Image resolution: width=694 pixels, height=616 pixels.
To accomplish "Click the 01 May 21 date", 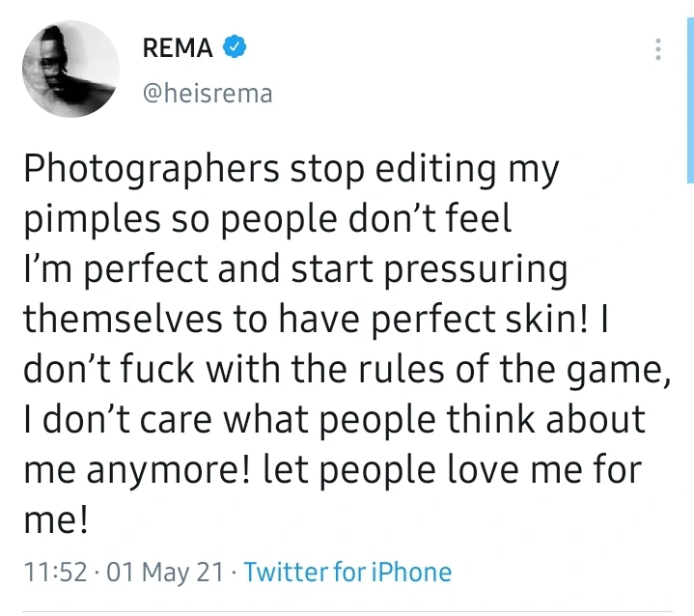I will click(x=151, y=572).
